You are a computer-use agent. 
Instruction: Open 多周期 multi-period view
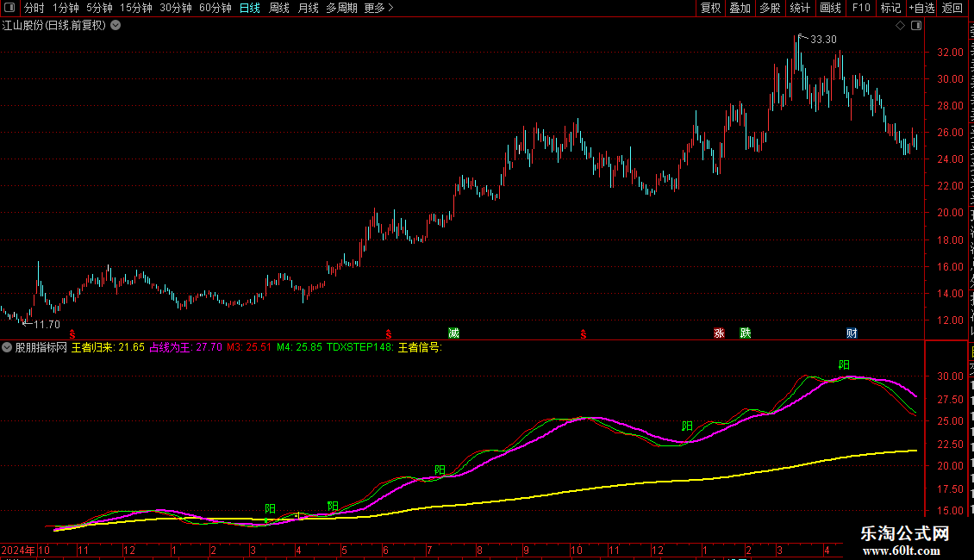point(341,8)
